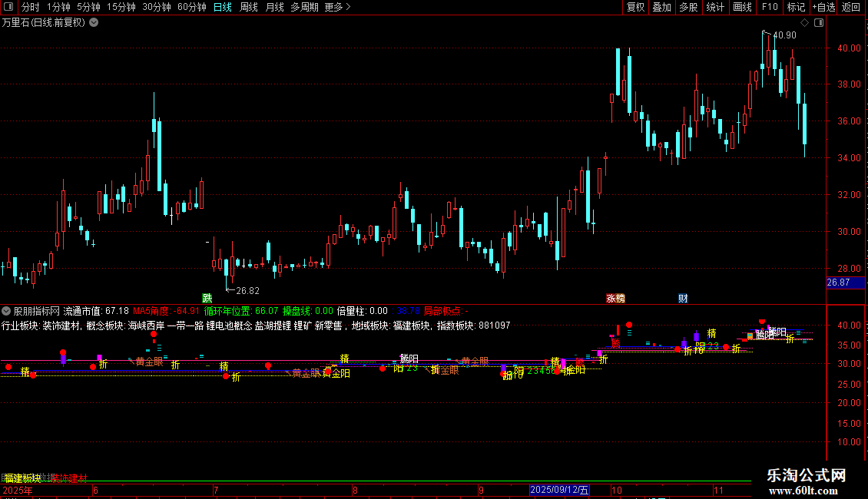Image resolution: width=868 pixels, height=499 pixels.
Task: Open the 多股 multi-stock view
Action: [688, 7]
